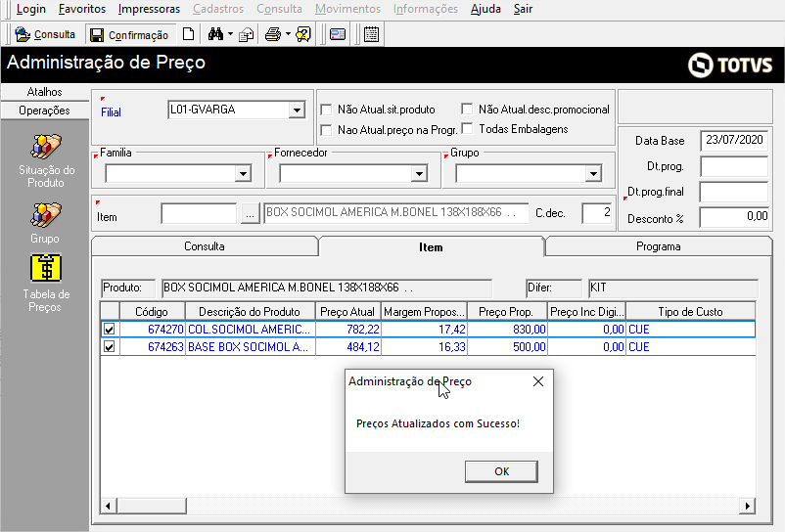The image size is (785, 532).
Task: Open Situação do Produto shortcut
Action: pos(46,161)
